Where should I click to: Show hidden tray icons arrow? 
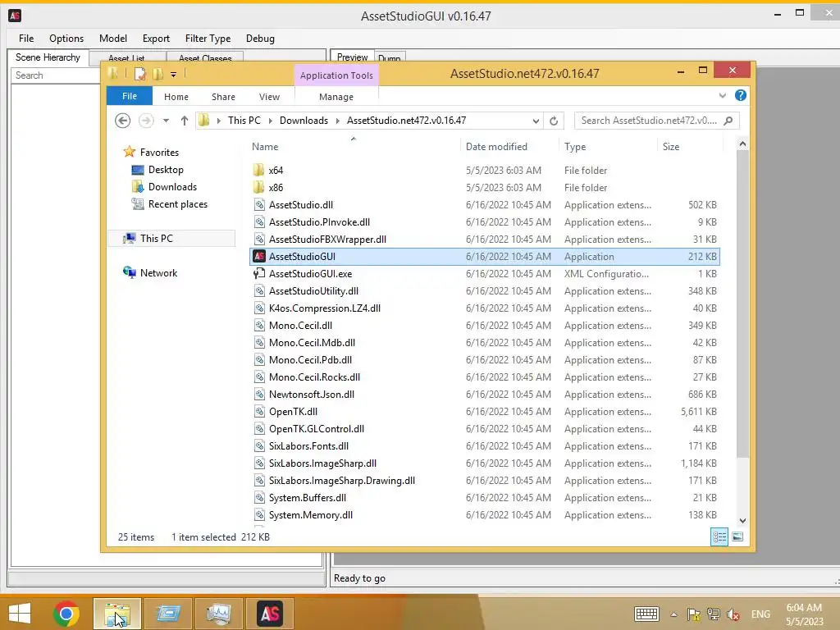674,614
